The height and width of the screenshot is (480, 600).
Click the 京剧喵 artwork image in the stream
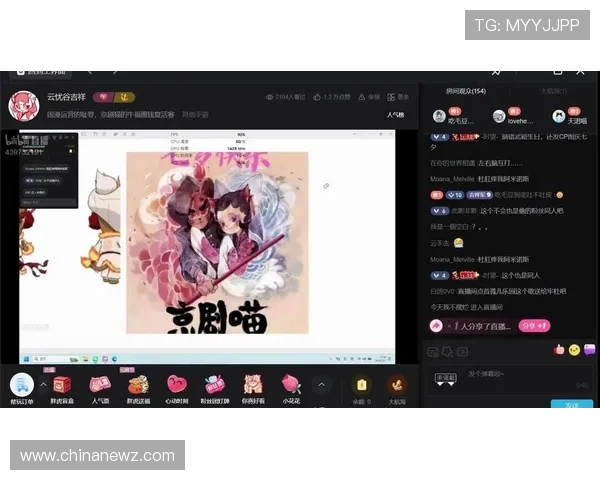pos(217,243)
